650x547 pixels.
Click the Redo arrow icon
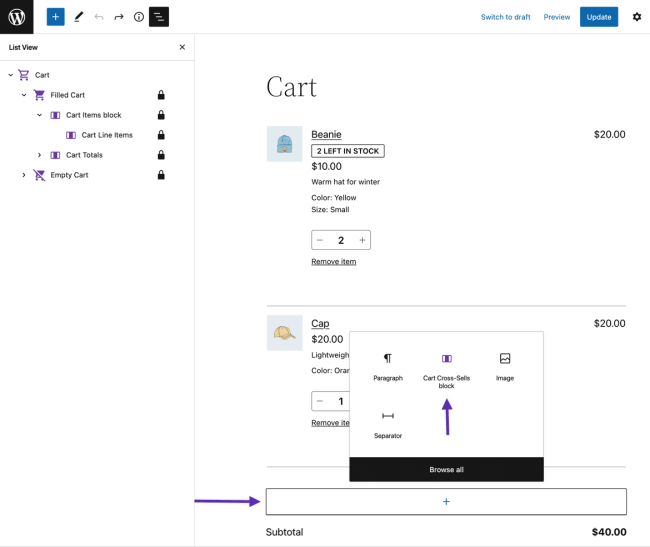[119, 17]
